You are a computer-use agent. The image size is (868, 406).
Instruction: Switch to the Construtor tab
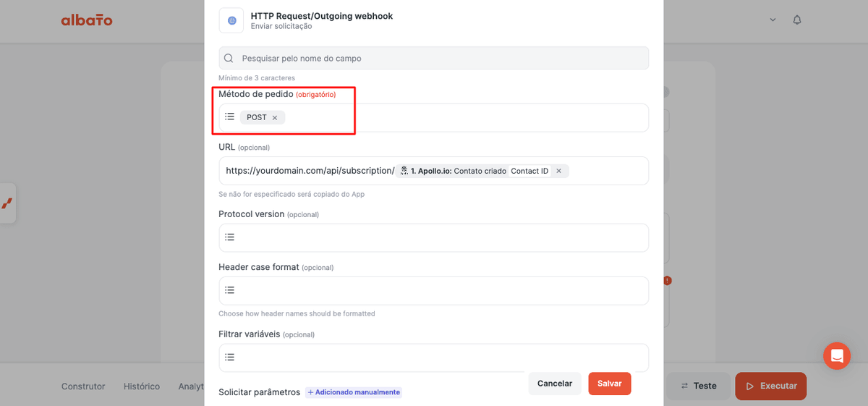click(x=83, y=386)
